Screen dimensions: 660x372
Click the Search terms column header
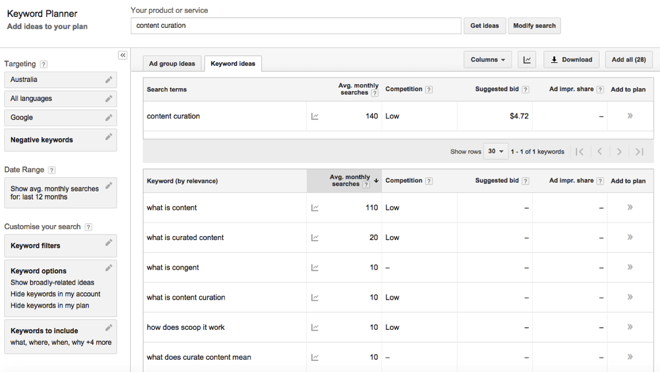167,89
